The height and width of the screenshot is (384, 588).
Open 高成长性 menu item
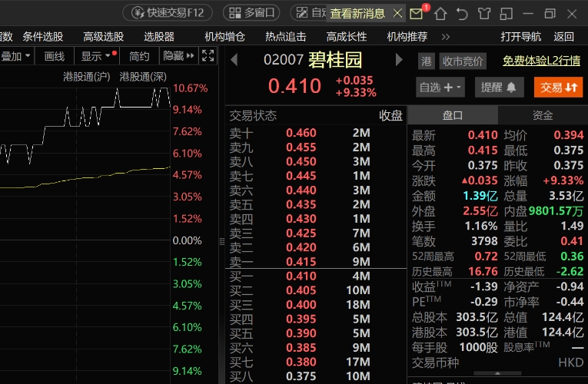tap(347, 37)
